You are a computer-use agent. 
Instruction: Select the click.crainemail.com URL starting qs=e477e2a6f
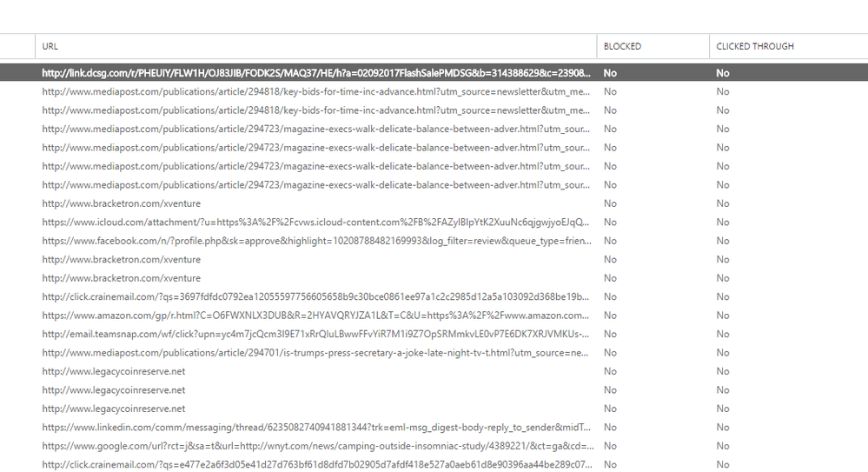pyautogui.click(x=316, y=465)
